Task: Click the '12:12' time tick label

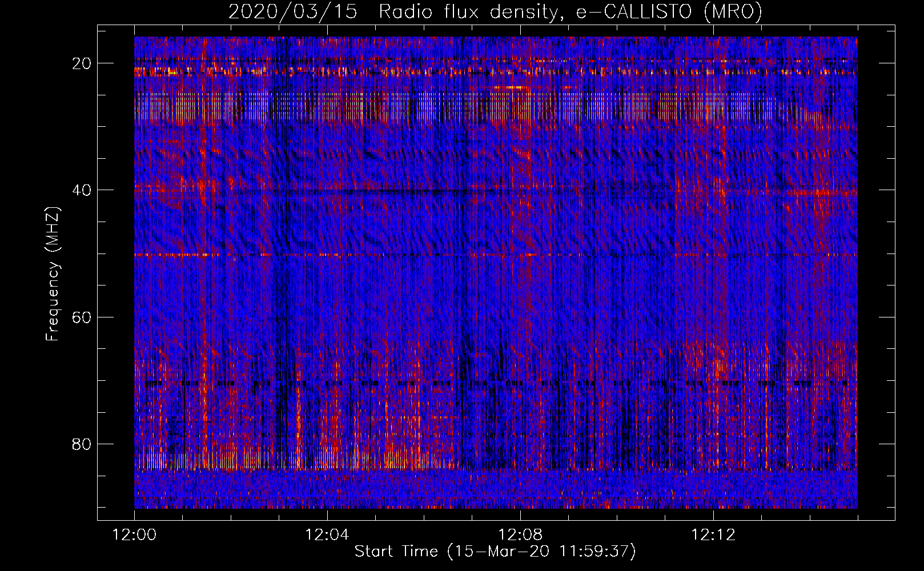Action: (713, 535)
